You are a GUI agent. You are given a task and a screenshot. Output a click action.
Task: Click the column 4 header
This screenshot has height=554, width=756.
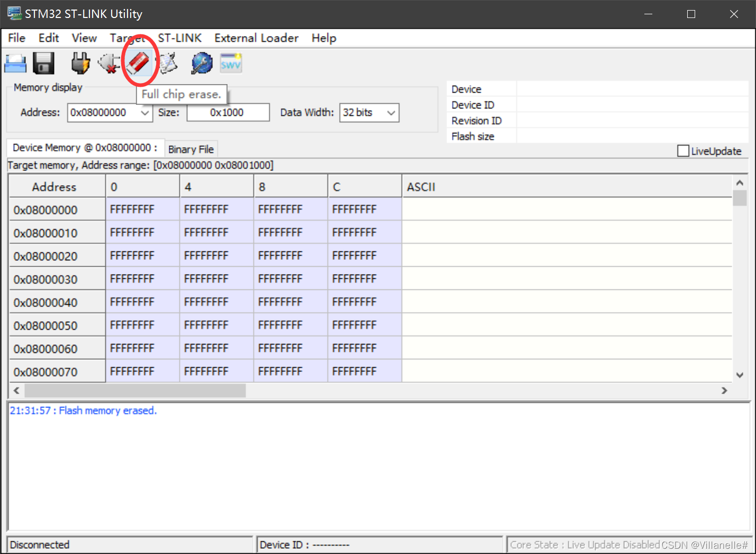click(217, 187)
